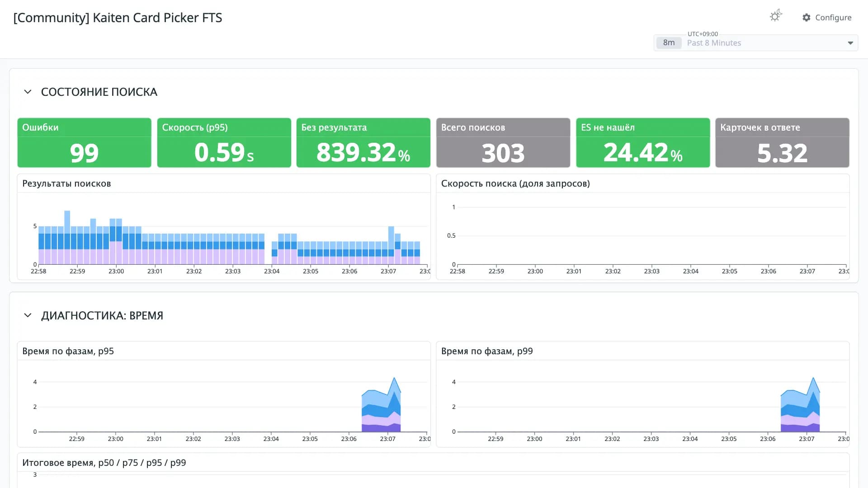Click the Результаты поисков chart title

pos(66,183)
